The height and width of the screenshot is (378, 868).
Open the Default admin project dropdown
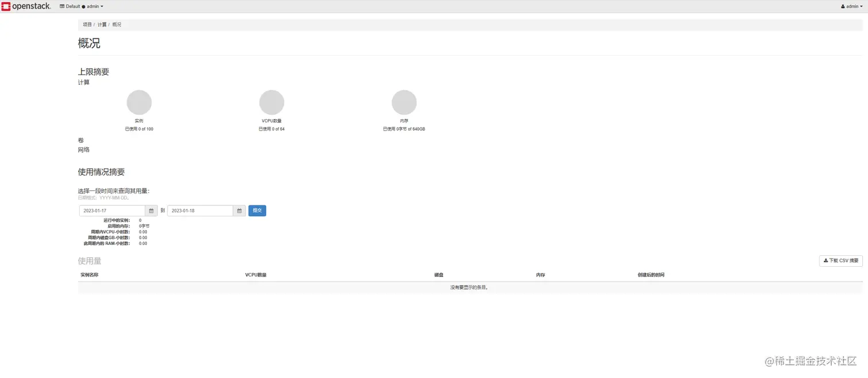[x=82, y=6]
